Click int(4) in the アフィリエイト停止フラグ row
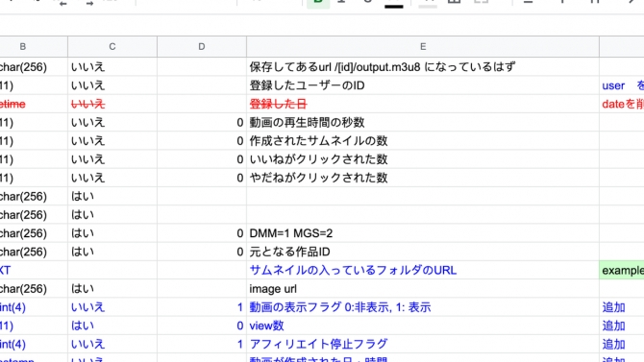The height and width of the screenshot is (362, 644). tap(34, 344)
